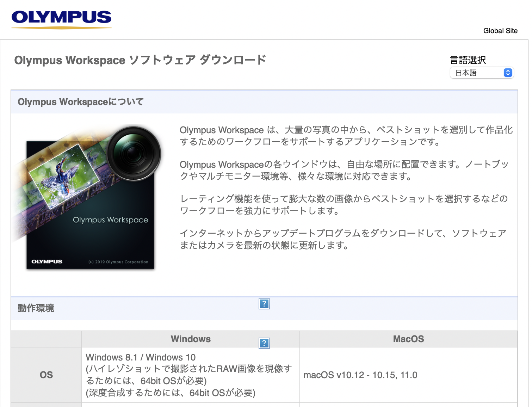532x407 pixels.
Task: Click the Windows column header
Action: click(x=191, y=339)
